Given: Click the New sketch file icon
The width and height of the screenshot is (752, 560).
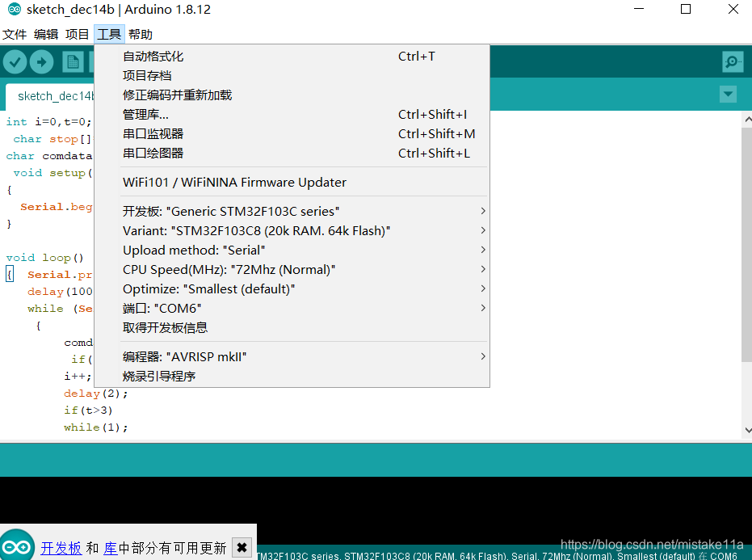Looking at the screenshot, I should pos(73,62).
